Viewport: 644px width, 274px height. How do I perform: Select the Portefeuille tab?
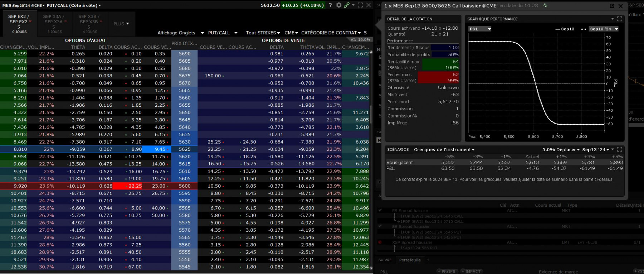click(410, 260)
